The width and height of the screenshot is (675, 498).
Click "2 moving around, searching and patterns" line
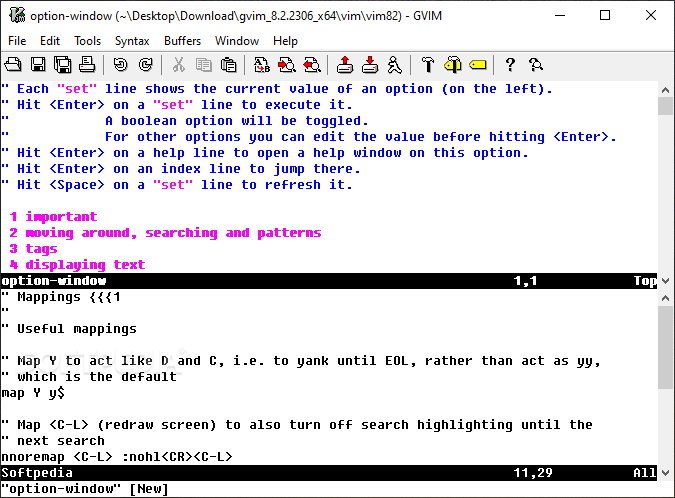(x=165, y=232)
